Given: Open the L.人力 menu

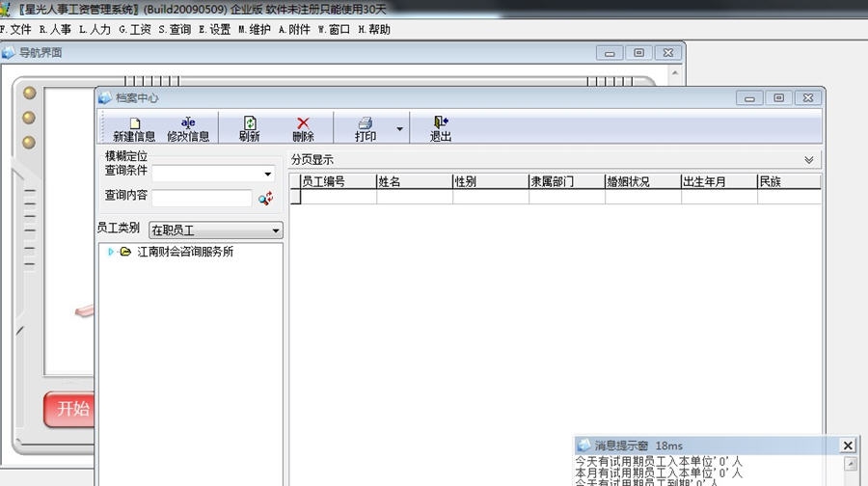Looking at the screenshot, I should click(95, 29).
